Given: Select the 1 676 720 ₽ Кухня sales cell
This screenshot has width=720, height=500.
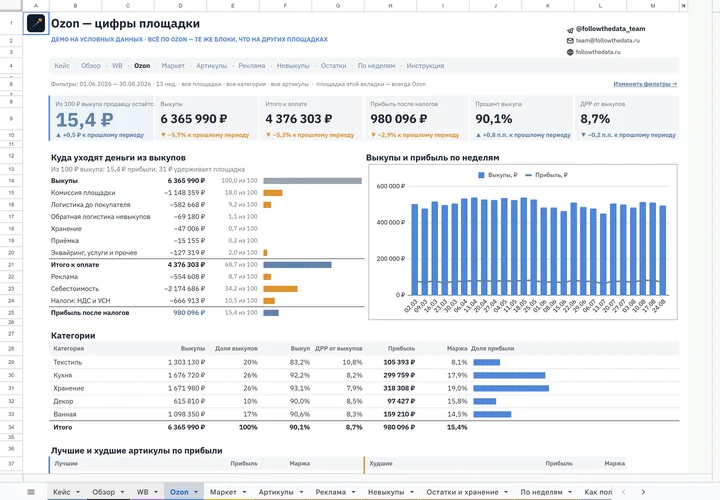Looking at the screenshot, I should tap(186, 376).
